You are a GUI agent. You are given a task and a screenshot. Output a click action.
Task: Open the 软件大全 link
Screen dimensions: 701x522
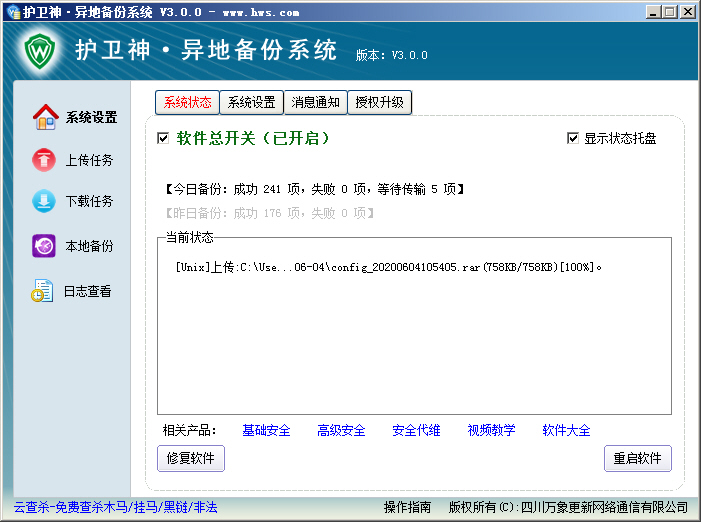coord(566,430)
